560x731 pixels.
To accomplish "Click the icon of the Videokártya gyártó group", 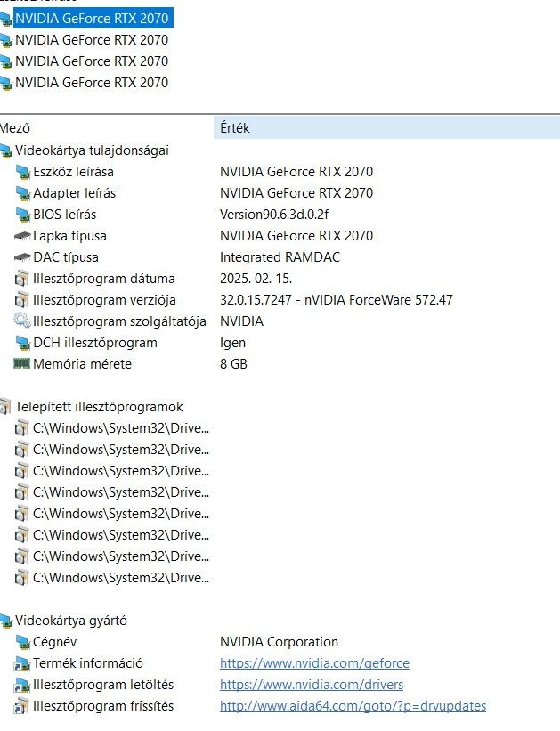I will (x=5, y=621).
